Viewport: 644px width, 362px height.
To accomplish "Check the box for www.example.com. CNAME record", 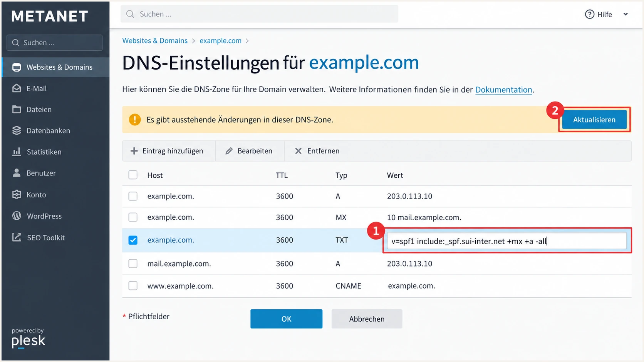I will pos(133,286).
